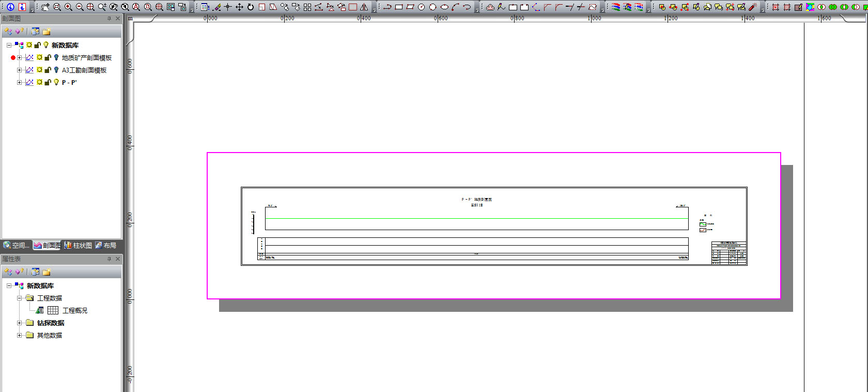Toggle the lightbulb visibility for P - P'
This screenshot has height=392, width=868.
click(x=56, y=82)
